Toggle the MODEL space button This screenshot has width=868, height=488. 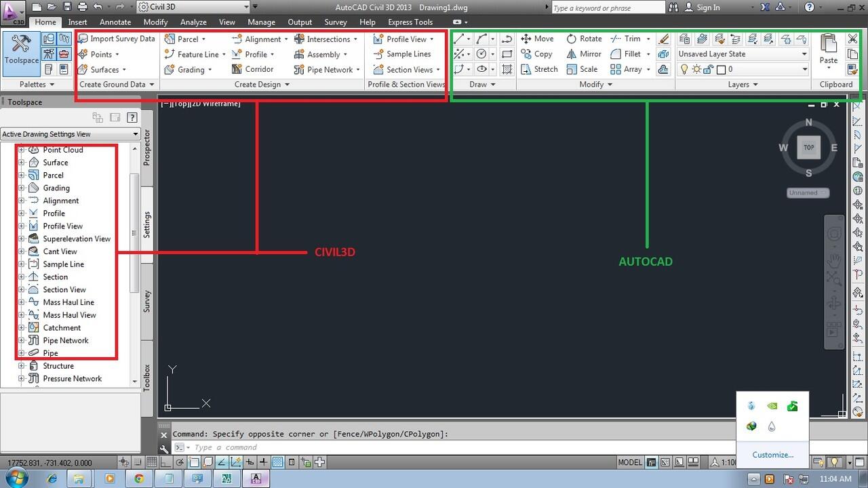click(x=629, y=462)
